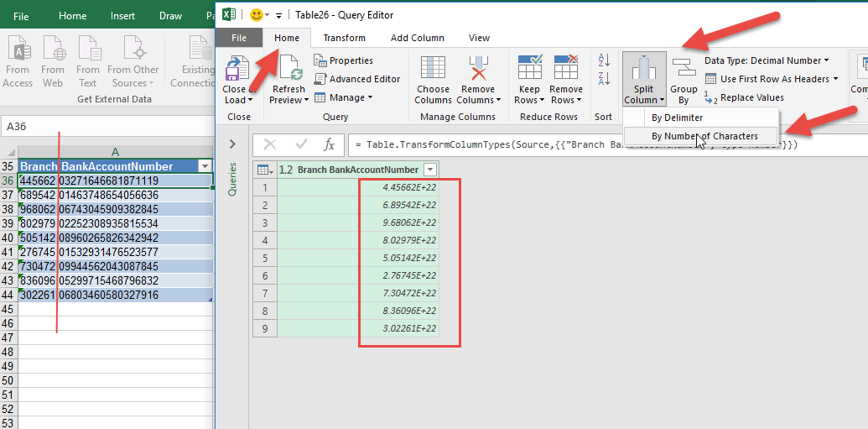Click From Web in the Excel ribbon
The image size is (868, 429).
coord(53,62)
